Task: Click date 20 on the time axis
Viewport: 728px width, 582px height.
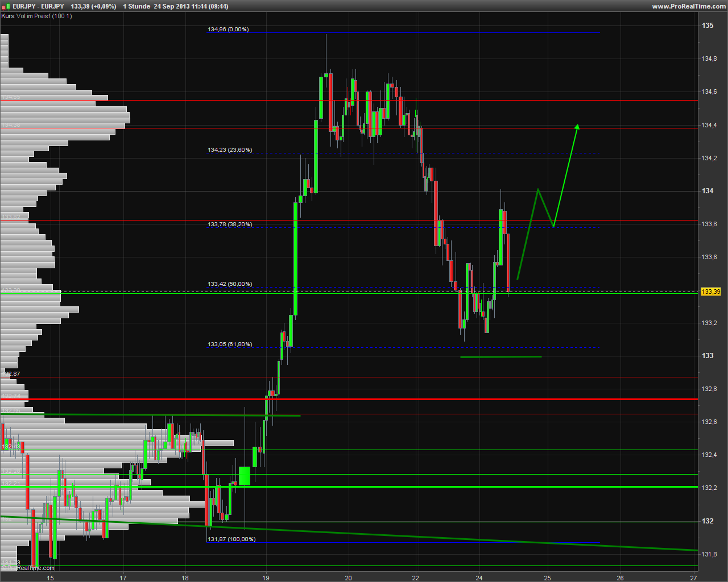Action: point(348,578)
